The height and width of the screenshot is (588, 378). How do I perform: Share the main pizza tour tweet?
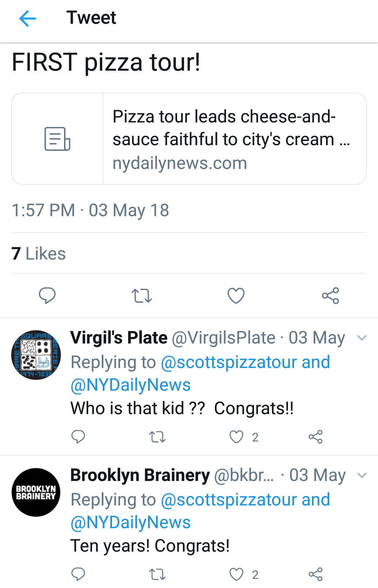pyautogui.click(x=330, y=296)
